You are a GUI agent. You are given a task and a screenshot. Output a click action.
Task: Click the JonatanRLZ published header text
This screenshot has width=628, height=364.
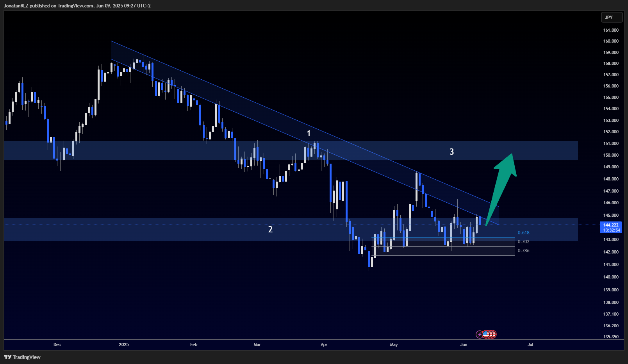(77, 6)
